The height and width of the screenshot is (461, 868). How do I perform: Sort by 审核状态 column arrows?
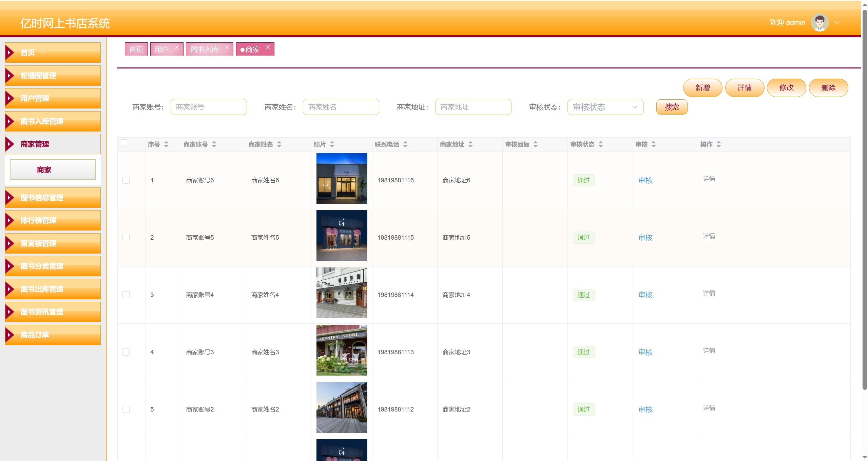(601, 144)
